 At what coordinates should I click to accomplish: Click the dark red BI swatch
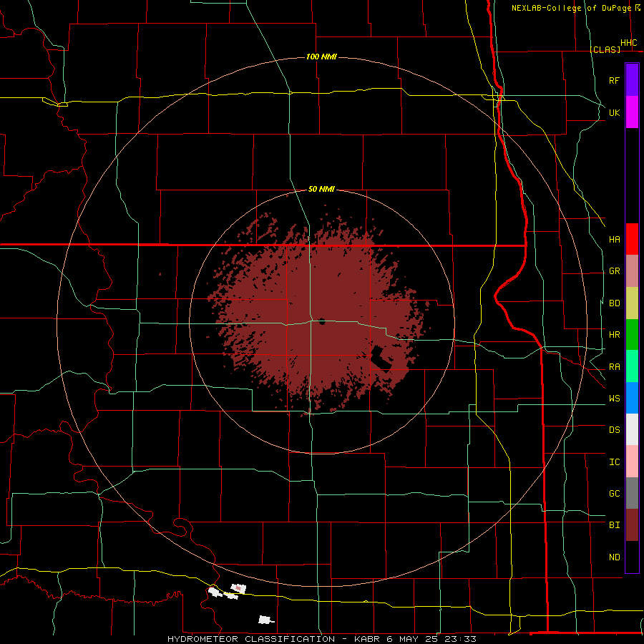click(x=632, y=525)
